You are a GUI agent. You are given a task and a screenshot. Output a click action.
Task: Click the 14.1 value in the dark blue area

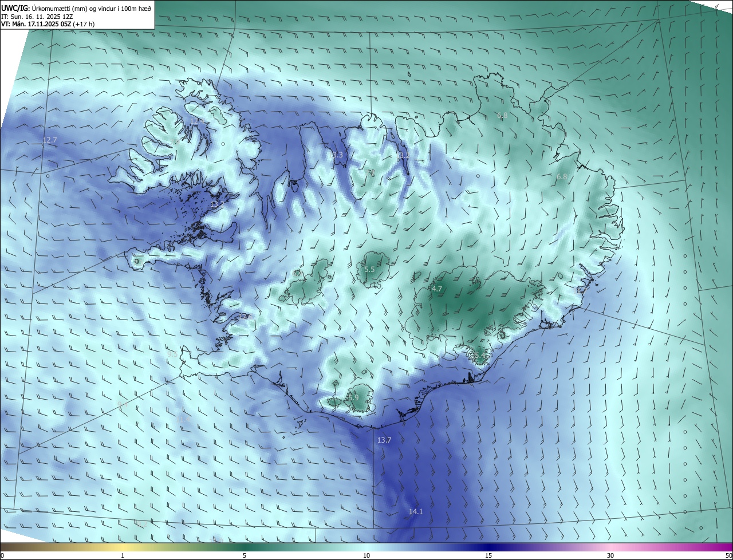click(x=416, y=511)
